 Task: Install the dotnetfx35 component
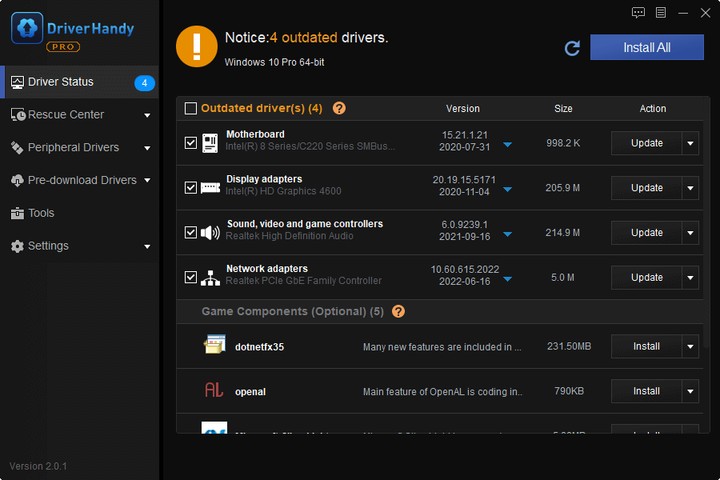(647, 346)
